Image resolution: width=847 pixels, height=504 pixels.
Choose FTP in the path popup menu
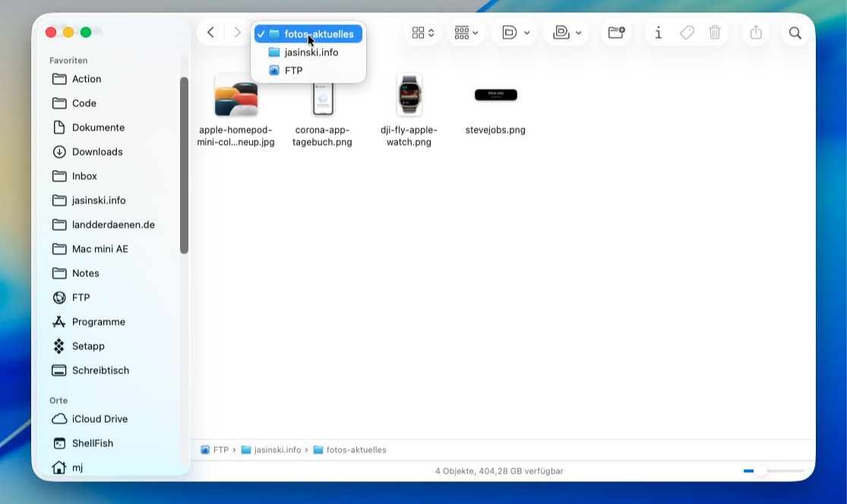click(x=293, y=71)
